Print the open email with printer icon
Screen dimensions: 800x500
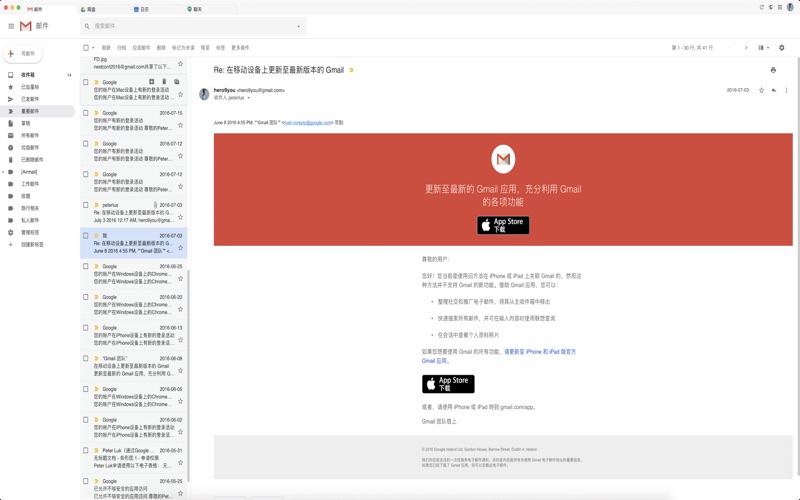(773, 70)
